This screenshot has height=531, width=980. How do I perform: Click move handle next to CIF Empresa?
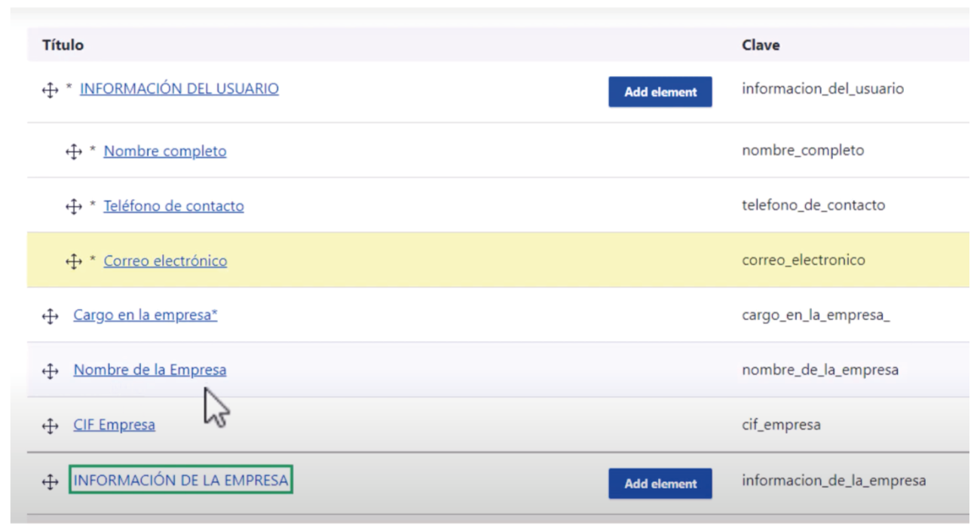coord(50,426)
